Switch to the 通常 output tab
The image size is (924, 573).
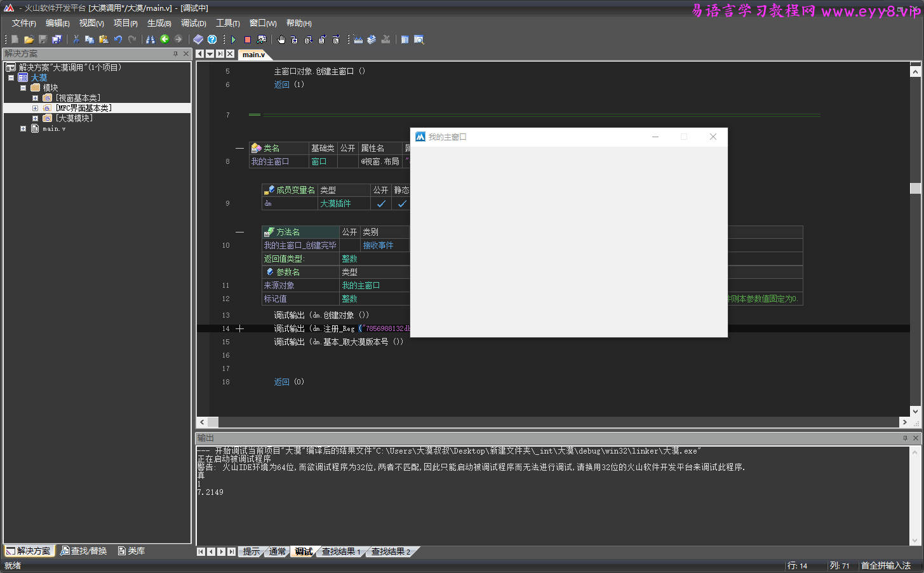278,551
